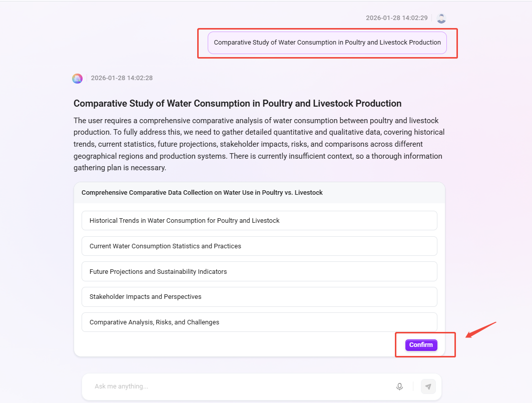Image resolution: width=532 pixels, height=403 pixels.
Task: Click the user profile avatar icon
Action: [x=441, y=18]
